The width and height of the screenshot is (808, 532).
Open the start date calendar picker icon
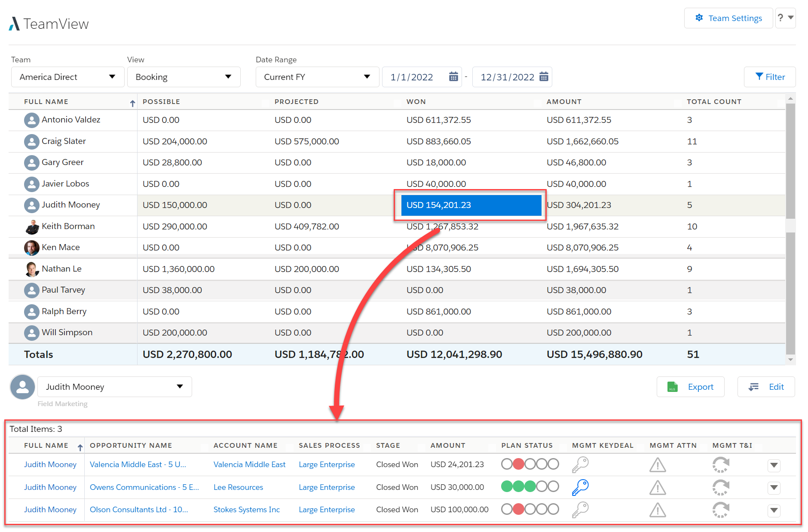pos(453,76)
